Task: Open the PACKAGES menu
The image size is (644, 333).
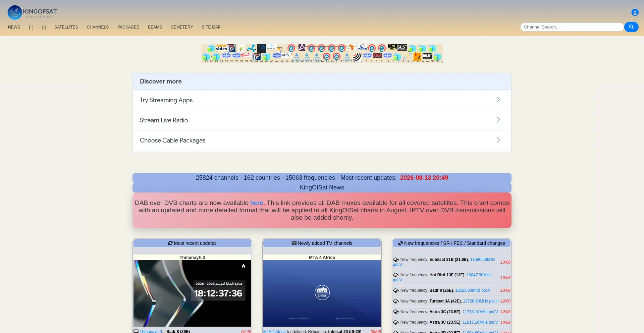Action: coord(128,27)
